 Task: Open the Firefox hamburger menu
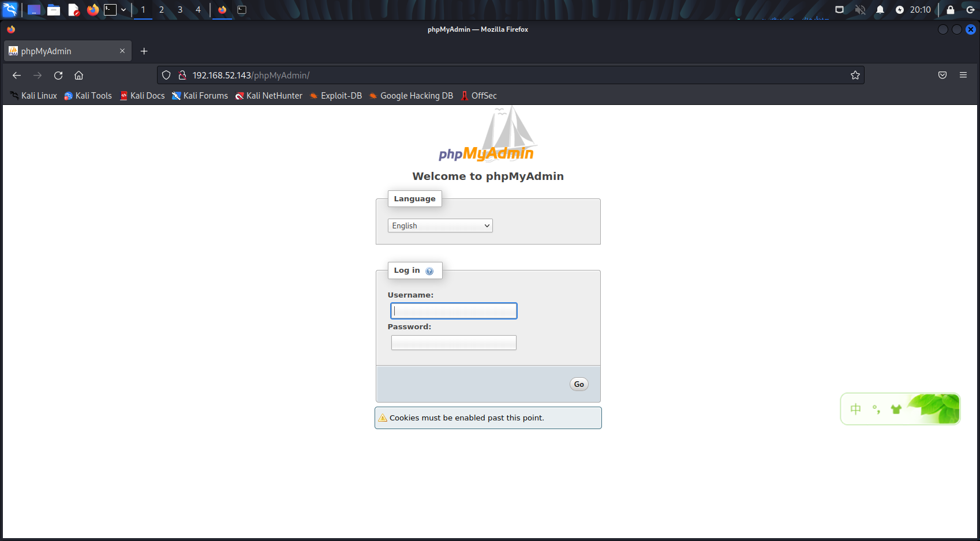963,76
